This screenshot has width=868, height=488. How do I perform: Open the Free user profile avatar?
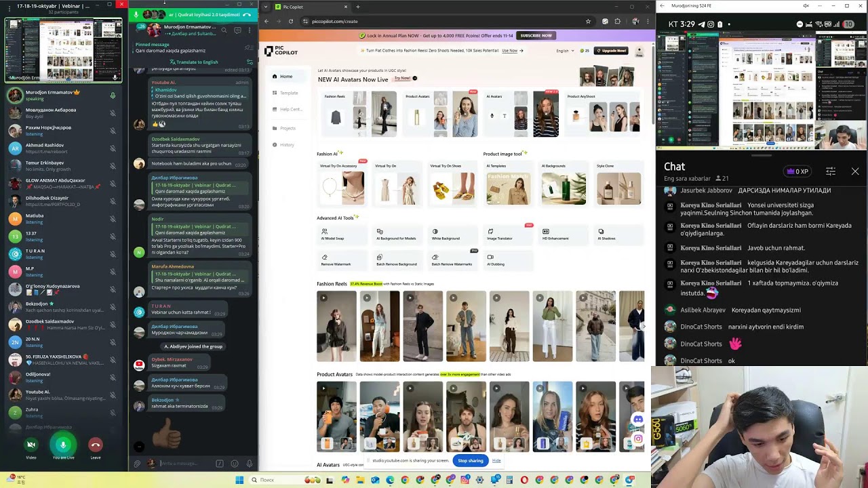639,52
